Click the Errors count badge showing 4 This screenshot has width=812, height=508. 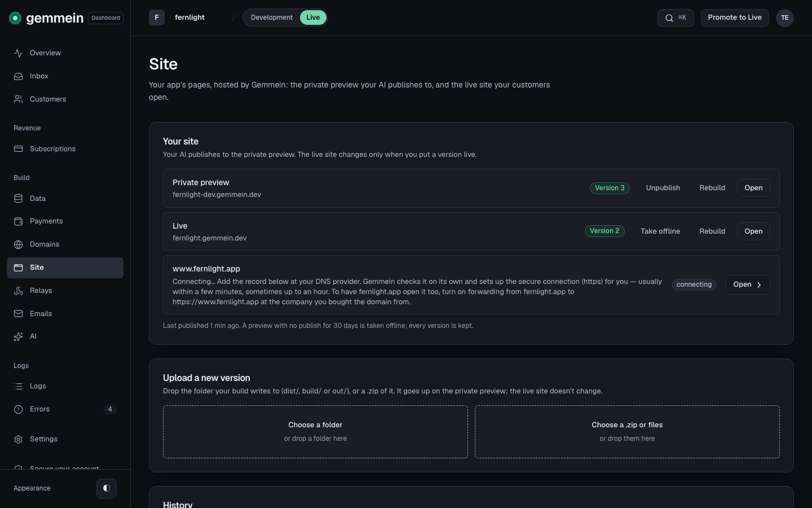tap(110, 409)
